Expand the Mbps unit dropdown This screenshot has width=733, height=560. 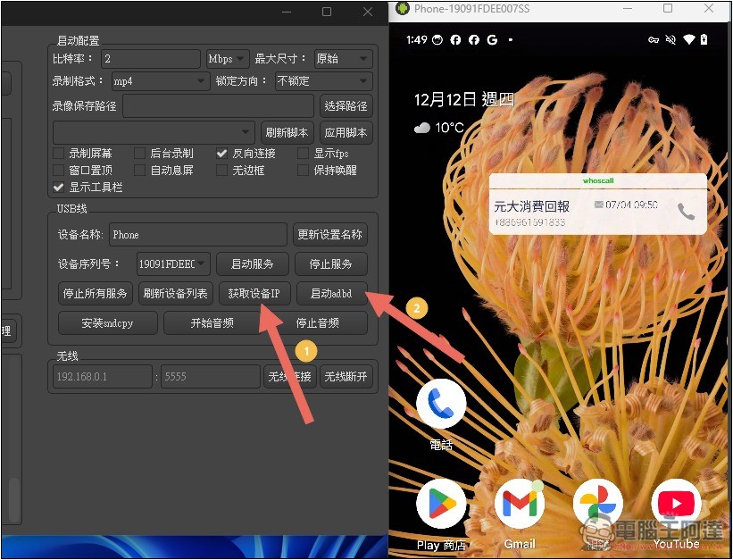click(227, 59)
